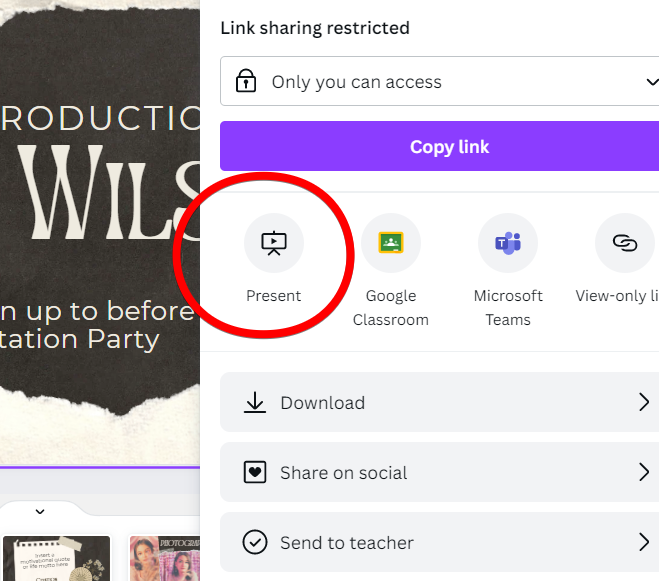Viewport: 659px width, 581px height.
Task: Select the "Share on social" menu row
Action: [x=440, y=473]
